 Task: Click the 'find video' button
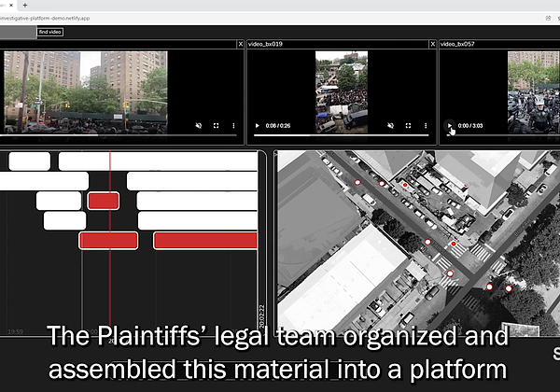(50, 32)
